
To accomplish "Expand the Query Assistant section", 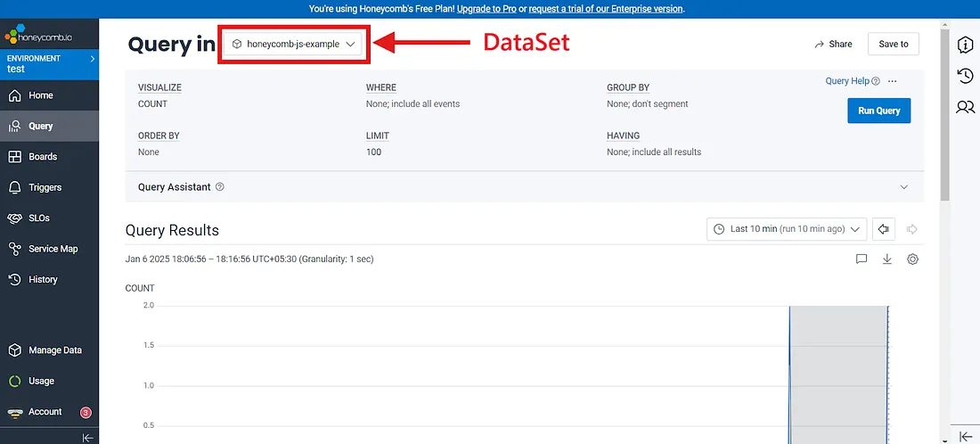I will point(903,187).
